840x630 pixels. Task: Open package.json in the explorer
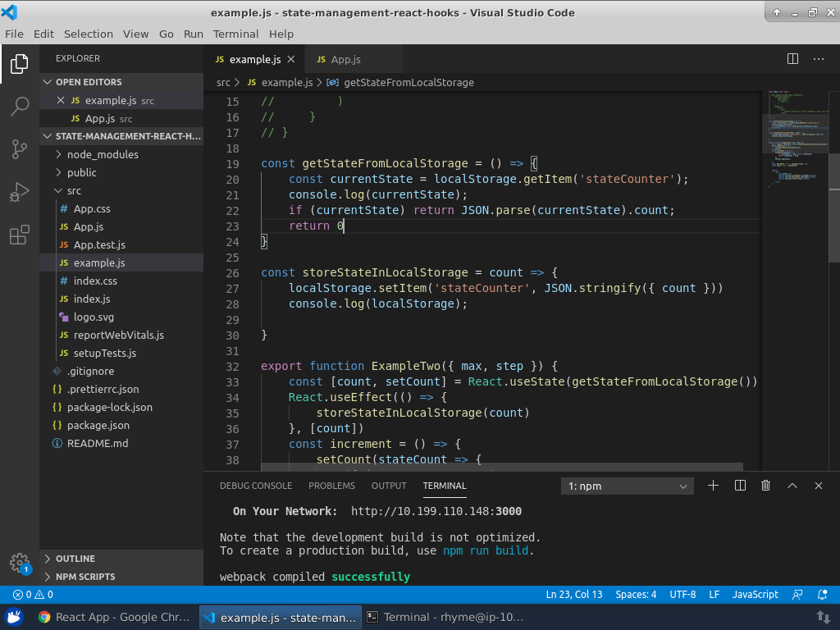(x=98, y=425)
